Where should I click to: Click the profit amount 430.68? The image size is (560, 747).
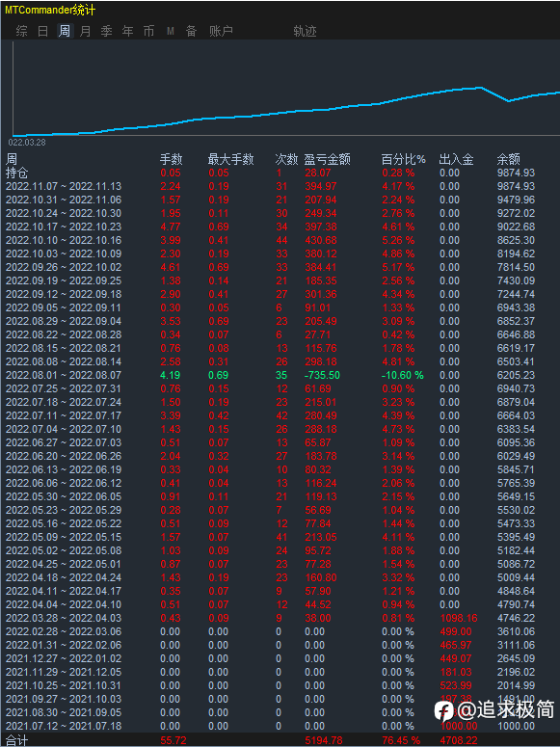(321, 240)
